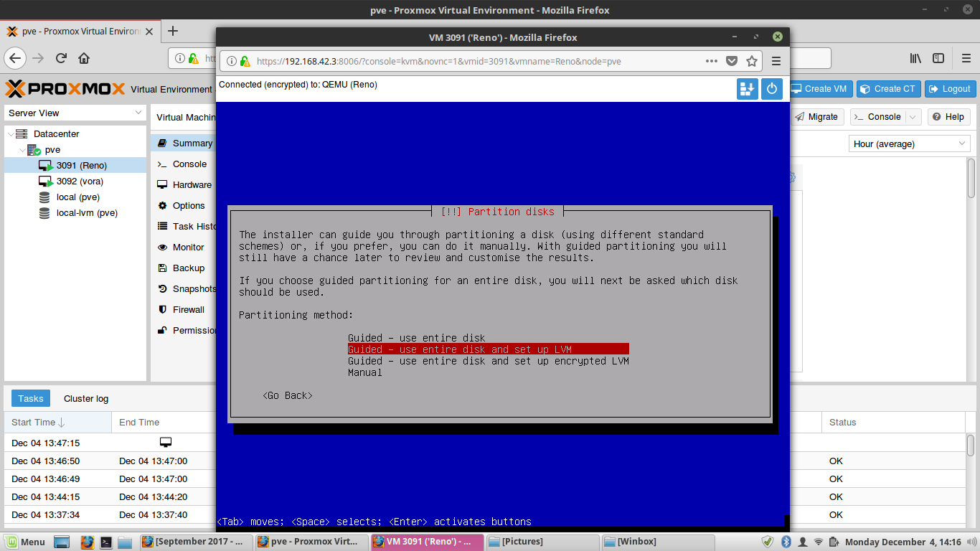Open the Backup tab
This screenshot has width=980, height=551.
[x=184, y=268]
